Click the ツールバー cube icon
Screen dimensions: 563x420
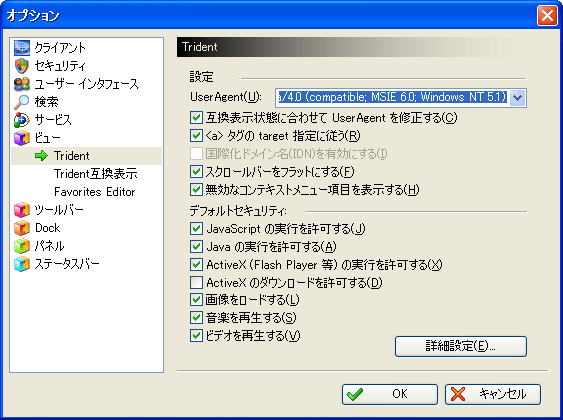click(22, 210)
